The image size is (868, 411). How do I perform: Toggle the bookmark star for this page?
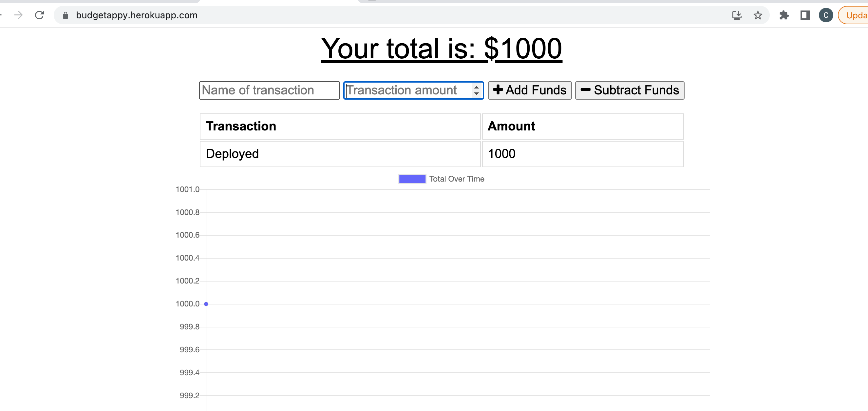click(x=758, y=15)
